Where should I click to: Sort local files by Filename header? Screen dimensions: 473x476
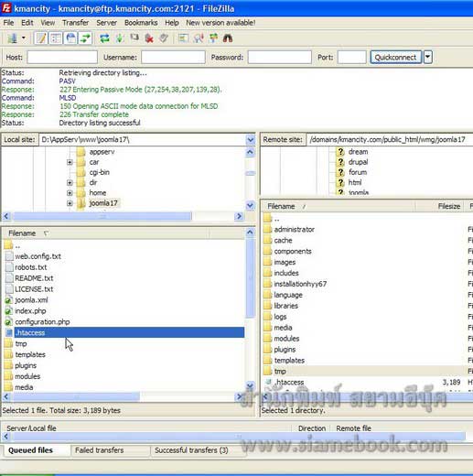click(106, 233)
